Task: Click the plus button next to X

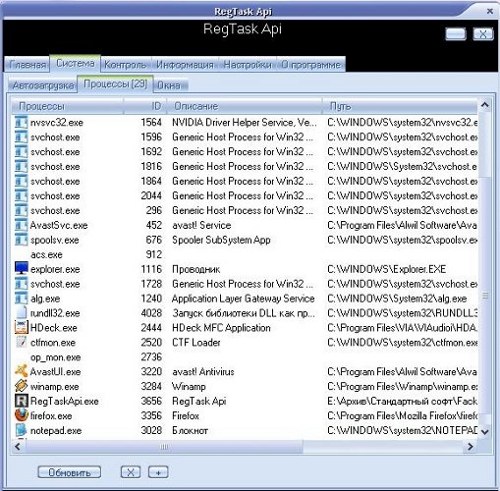Action: (x=158, y=472)
